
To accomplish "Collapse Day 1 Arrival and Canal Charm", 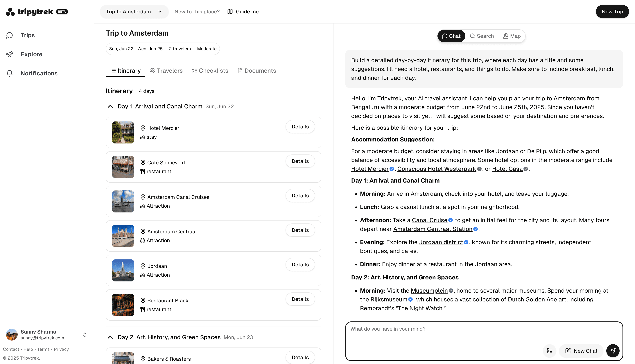I will point(110,106).
